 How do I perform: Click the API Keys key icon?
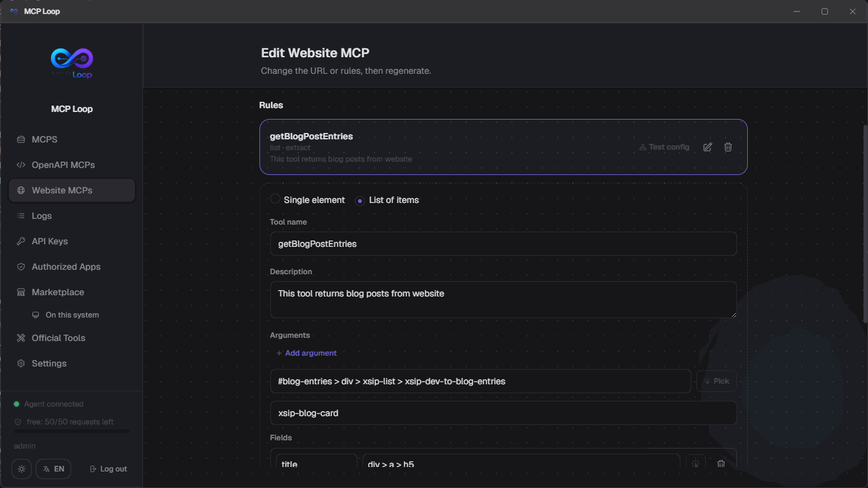coord(21,241)
